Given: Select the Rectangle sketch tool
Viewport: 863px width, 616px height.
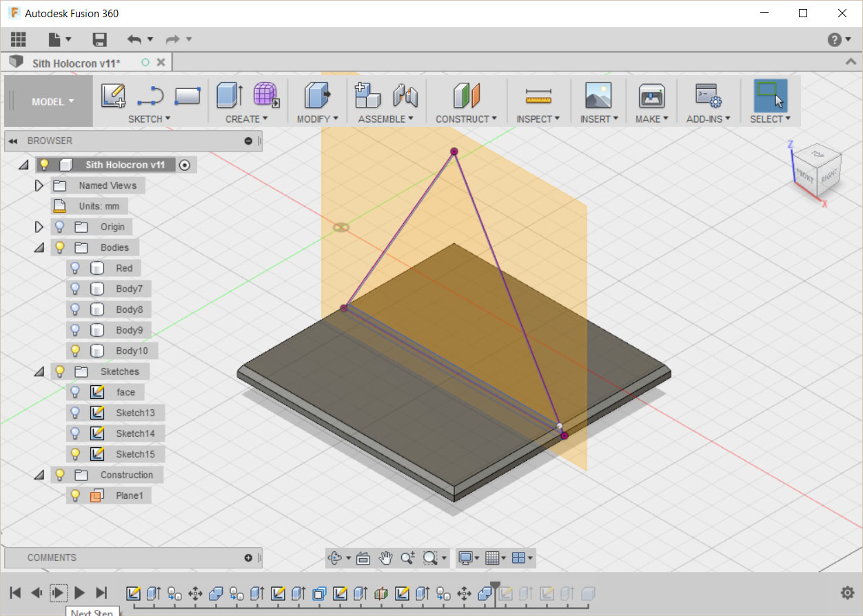Looking at the screenshot, I should click(x=187, y=96).
